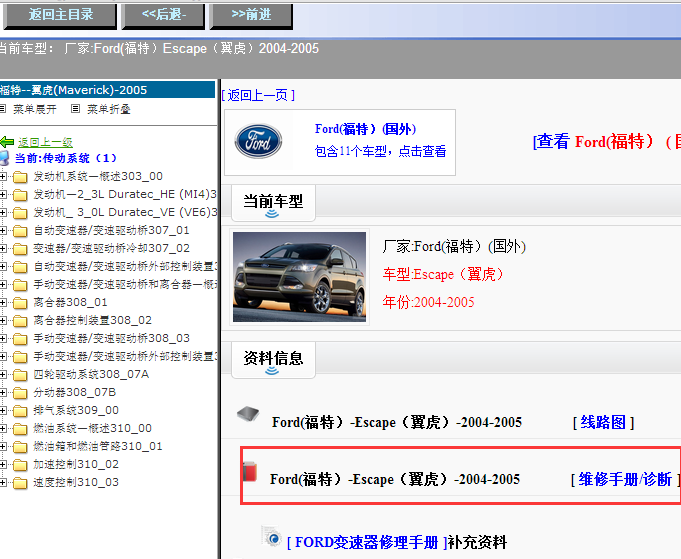Click green arrow icon beside 返回上一级
Image resolution: width=681 pixels, height=559 pixels.
7,142
